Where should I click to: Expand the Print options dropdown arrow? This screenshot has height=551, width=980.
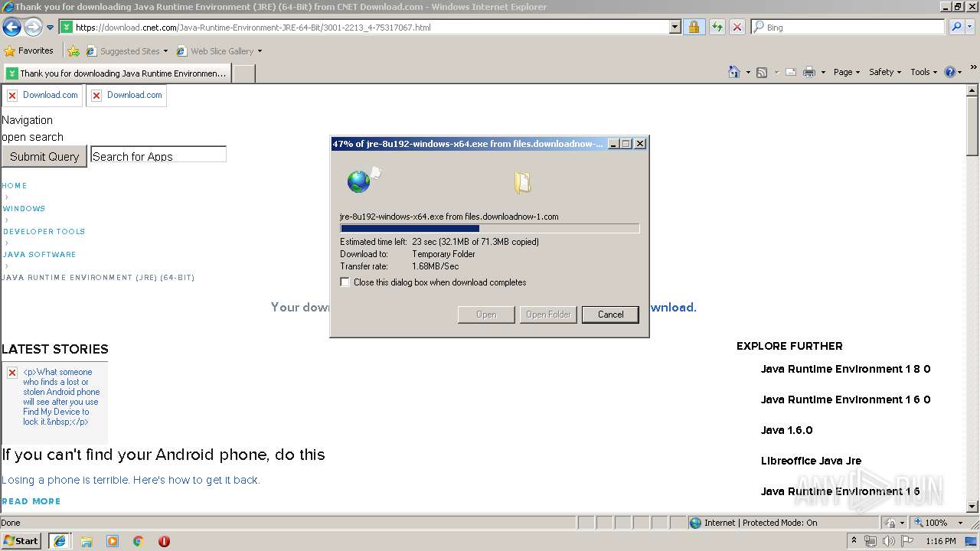click(823, 72)
